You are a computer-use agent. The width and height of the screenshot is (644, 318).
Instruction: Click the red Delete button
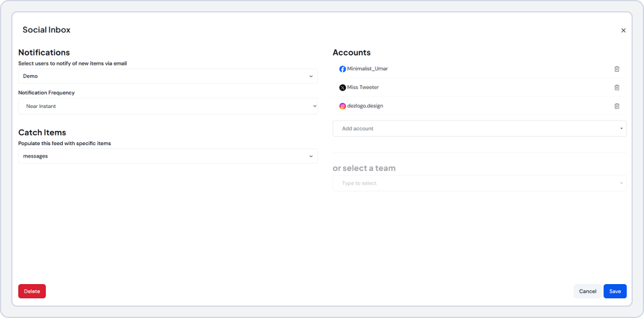(x=32, y=291)
